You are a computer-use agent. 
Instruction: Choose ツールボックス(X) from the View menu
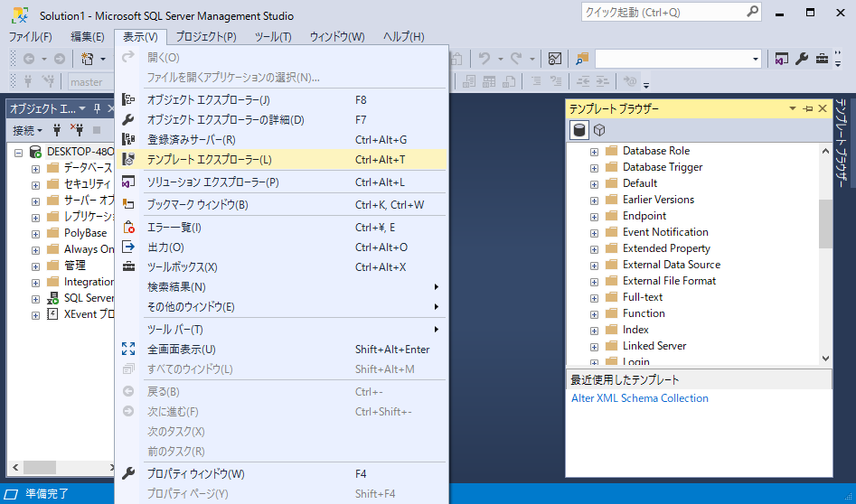(x=281, y=267)
